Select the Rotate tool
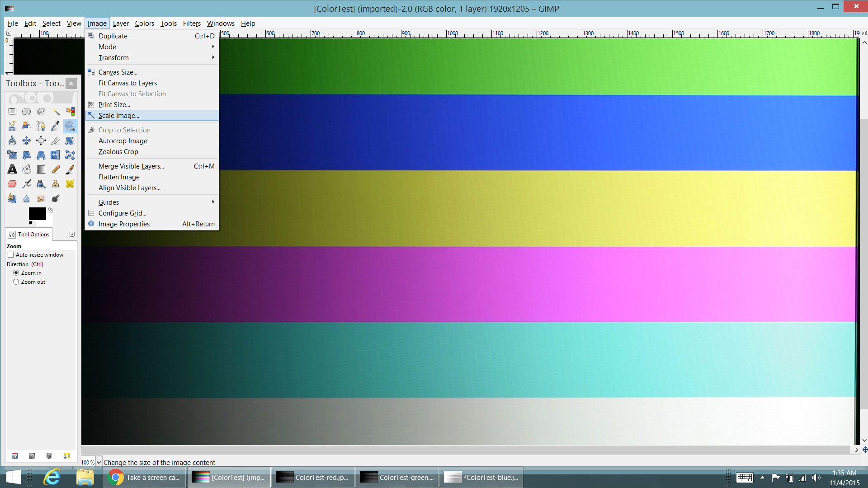 tap(70, 141)
